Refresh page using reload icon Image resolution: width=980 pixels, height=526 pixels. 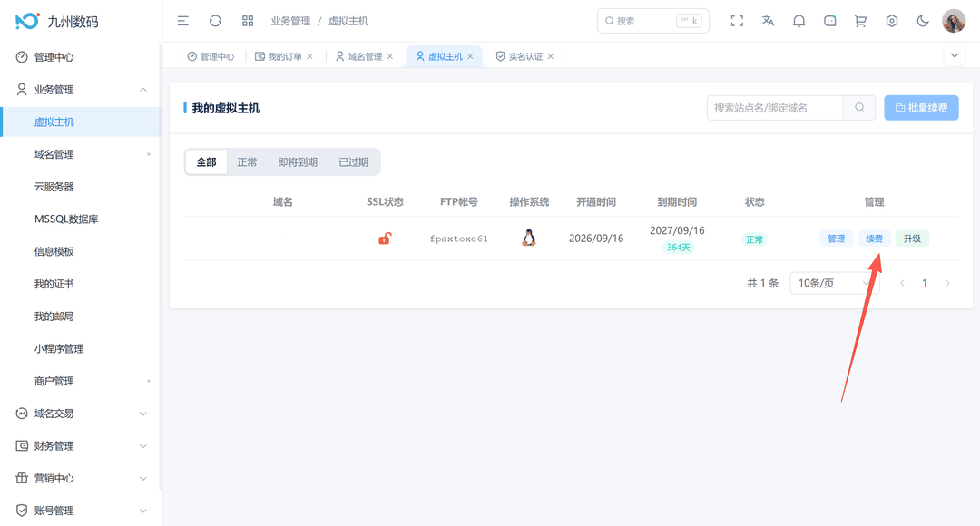216,21
